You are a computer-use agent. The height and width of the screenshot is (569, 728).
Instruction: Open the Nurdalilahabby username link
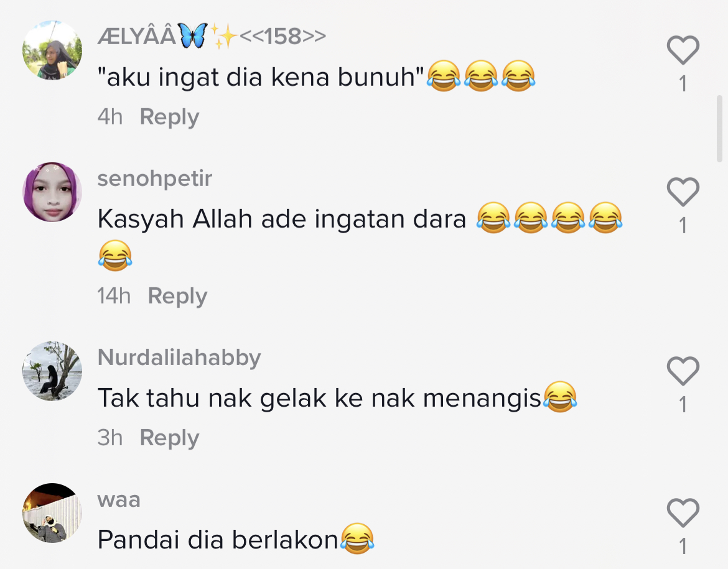(179, 358)
